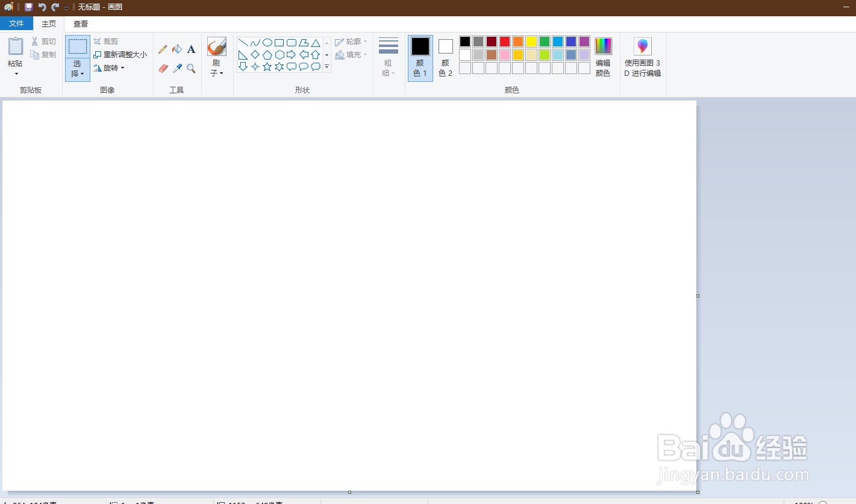Pick the pink color swatch

(x=505, y=55)
